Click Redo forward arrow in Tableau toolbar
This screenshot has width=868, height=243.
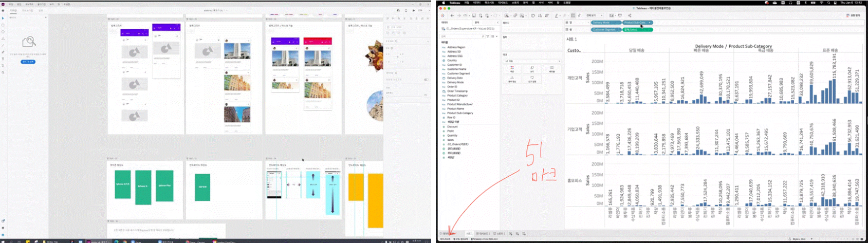click(x=459, y=15)
